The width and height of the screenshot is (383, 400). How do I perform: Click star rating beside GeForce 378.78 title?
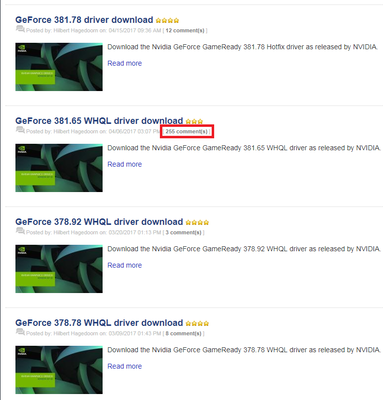coord(197,324)
